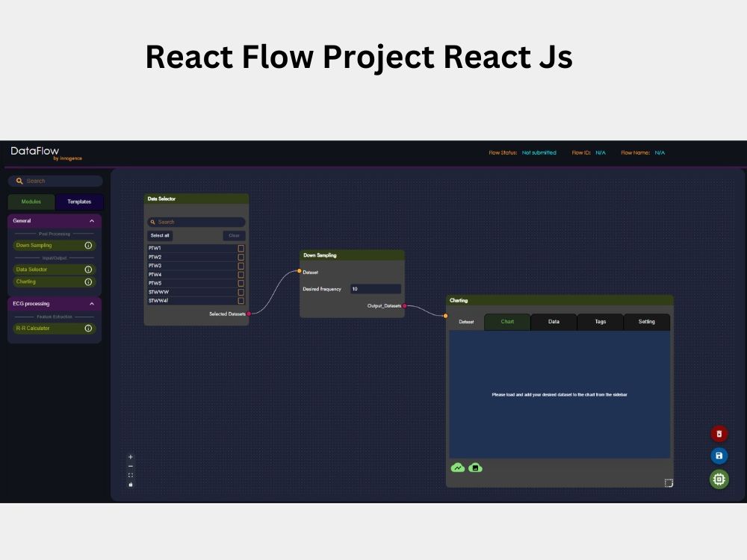This screenshot has width=747, height=560.
Task: Select the Data tab in Charting node
Action: pyautogui.click(x=554, y=322)
